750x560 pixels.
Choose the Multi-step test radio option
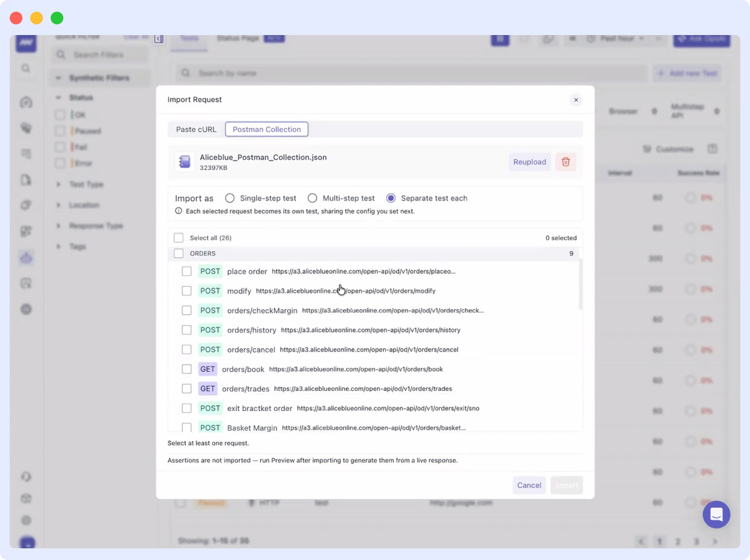tap(313, 198)
